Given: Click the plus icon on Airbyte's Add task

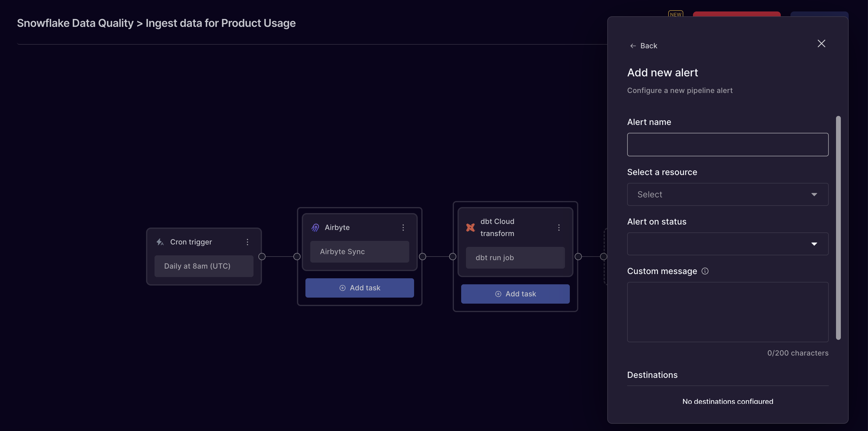Looking at the screenshot, I should [342, 288].
